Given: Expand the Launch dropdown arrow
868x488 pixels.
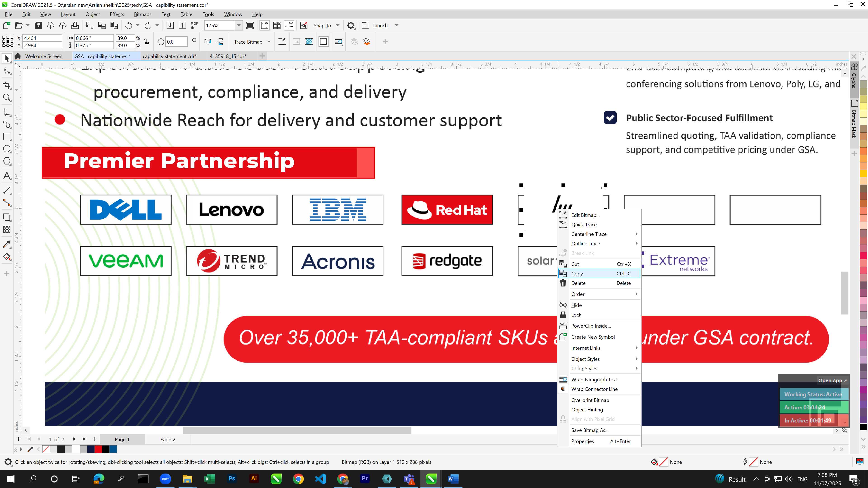Looking at the screenshot, I should pyautogui.click(x=397, y=25).
